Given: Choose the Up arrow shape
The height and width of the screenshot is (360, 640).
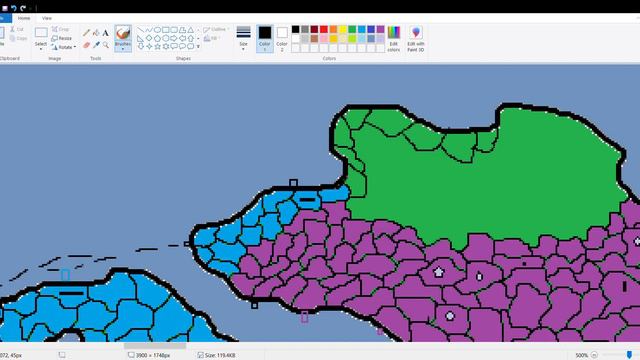Looking at the screenshot, I should pyautogui.click(x=191, y=38).
